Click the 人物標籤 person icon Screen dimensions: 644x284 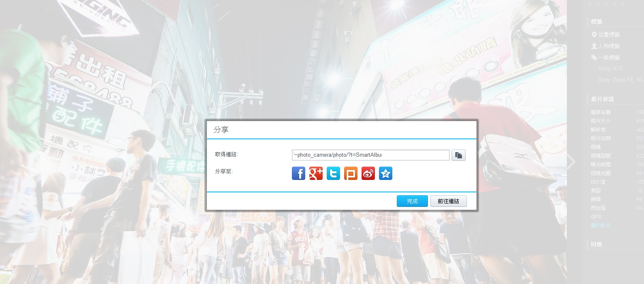[594, 46]
